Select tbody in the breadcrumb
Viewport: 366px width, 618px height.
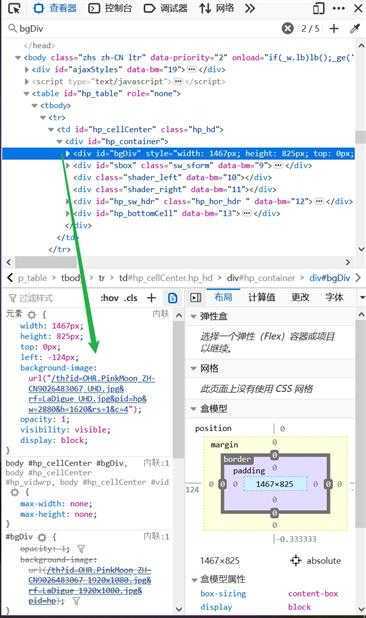pyautogui.click(x=71, y=278)
